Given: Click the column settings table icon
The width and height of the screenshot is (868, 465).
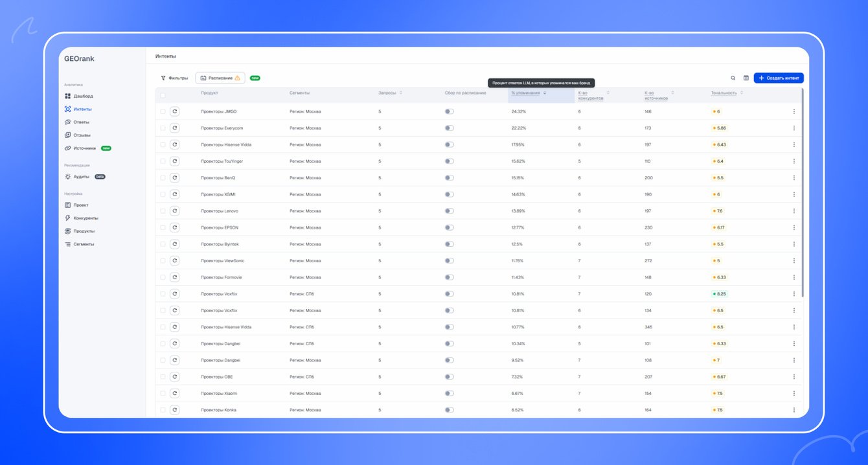Looking at the screenshot, I should [x=746, y=78].
